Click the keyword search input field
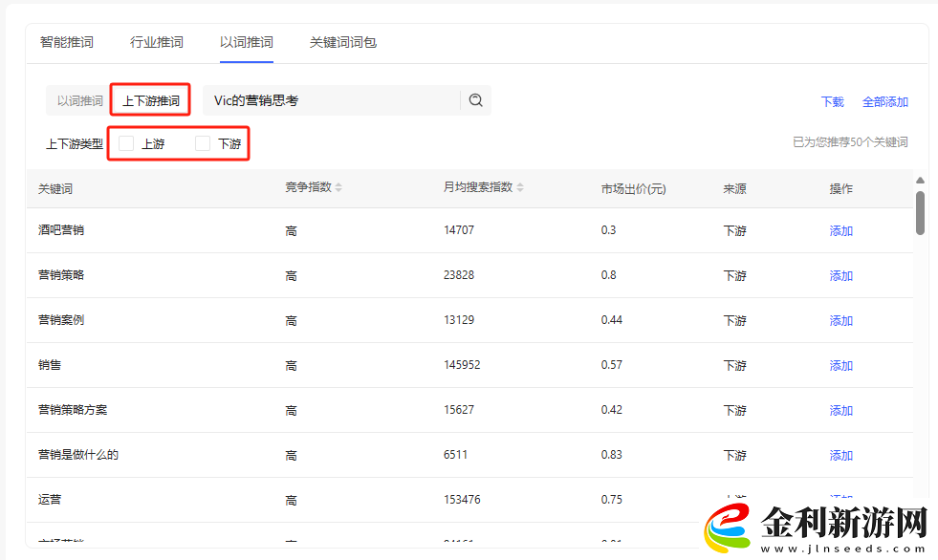This screenshot has height=560, width=938. tap(332, 100)
